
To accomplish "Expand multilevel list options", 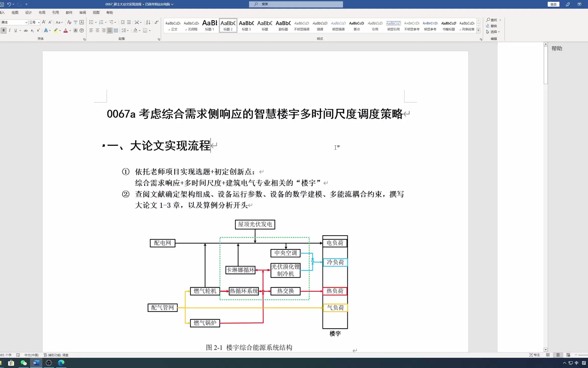I will (x=115, y=22).
